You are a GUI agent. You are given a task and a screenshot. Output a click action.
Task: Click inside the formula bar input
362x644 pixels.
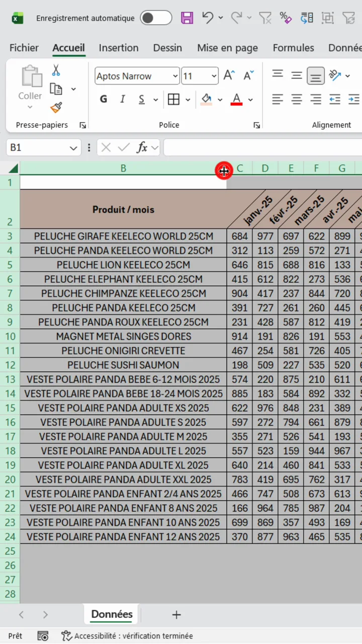click(x=262, y=147)
